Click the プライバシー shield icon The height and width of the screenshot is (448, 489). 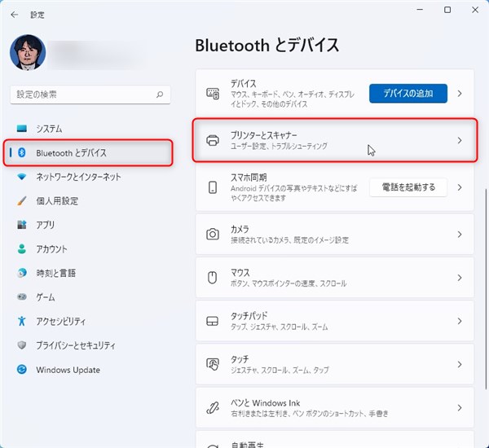[x=21, y=345]
